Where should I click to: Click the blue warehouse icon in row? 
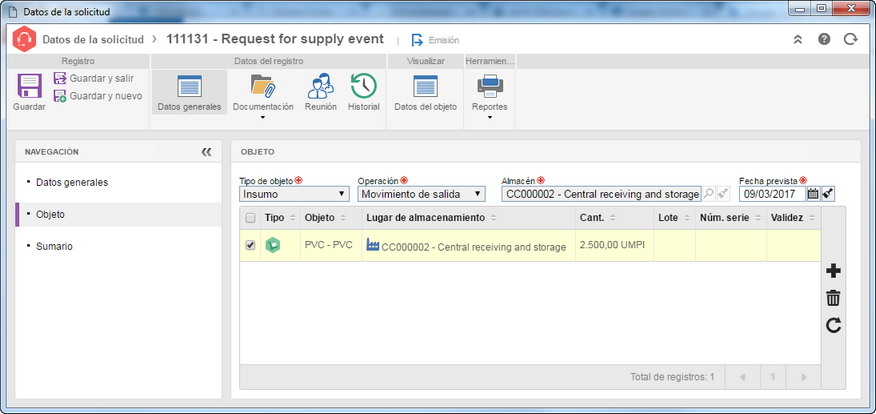tap(373, 244)
